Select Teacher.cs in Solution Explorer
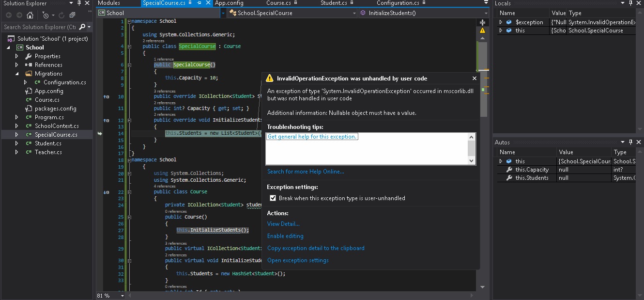This screenshot has height=300, width=644. tap(47, 152)
